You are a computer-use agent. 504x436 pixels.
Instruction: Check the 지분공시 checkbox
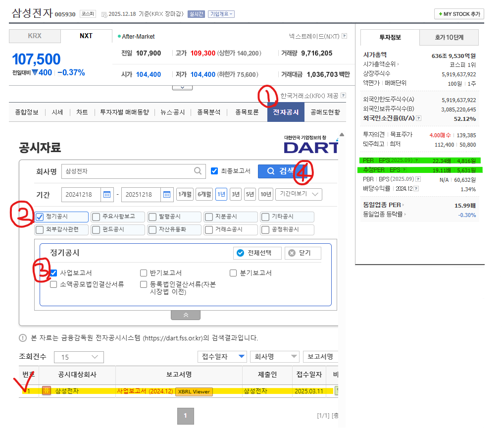[209, 217]
